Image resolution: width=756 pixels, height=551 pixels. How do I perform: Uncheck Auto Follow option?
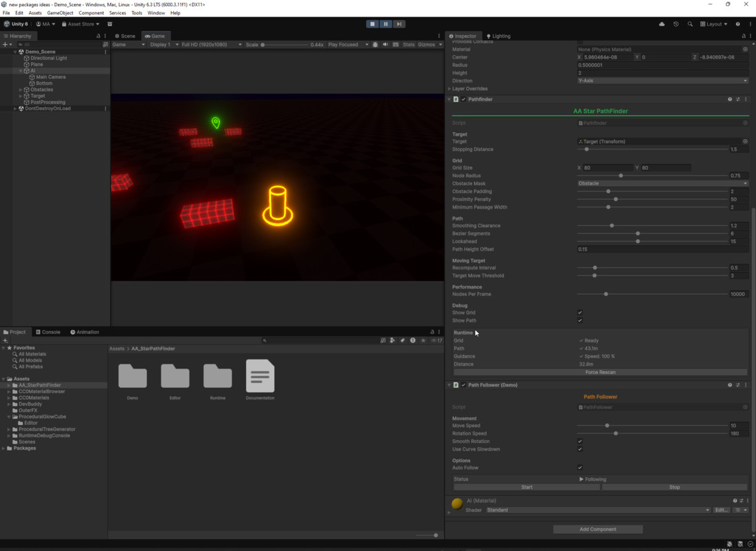click(580, 468)
